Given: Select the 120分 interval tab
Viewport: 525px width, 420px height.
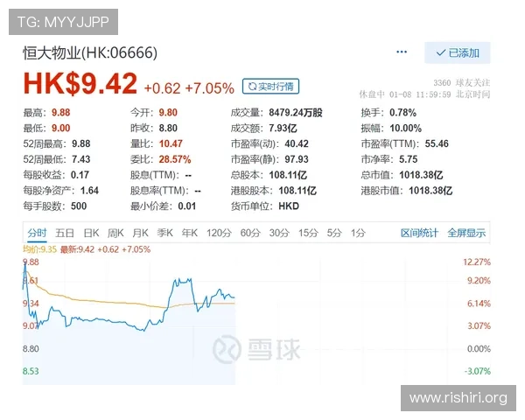Looking at the screenshot, I should pos(219,233).
